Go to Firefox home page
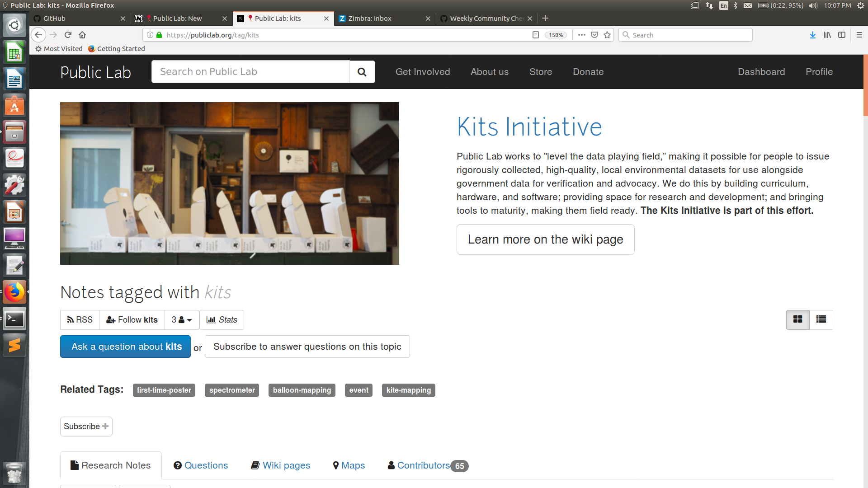Screen dimensions: 868x488 (x=82, y=35)
